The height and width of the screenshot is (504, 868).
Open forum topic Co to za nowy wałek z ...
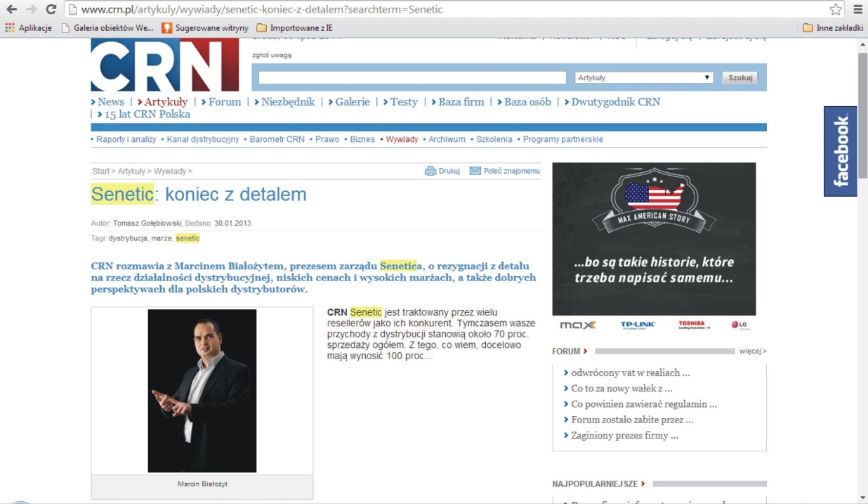click(622, 389)
